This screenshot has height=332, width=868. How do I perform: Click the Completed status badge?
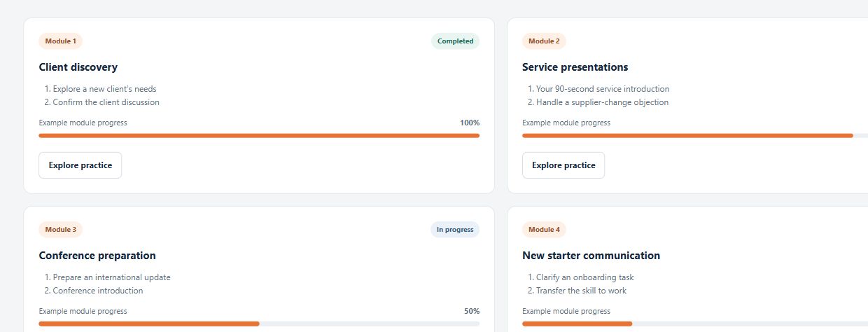coord(455,41)
